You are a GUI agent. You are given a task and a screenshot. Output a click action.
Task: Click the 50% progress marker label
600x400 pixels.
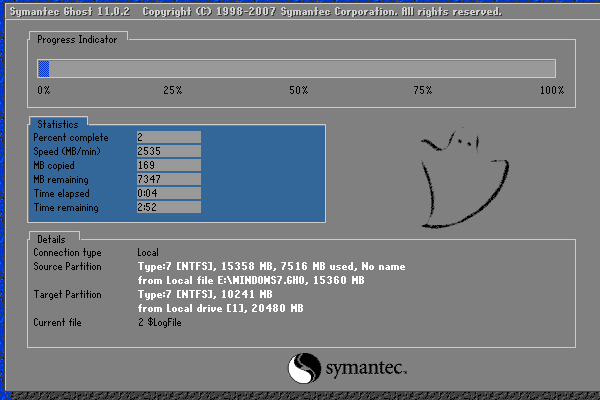point(298,90)
